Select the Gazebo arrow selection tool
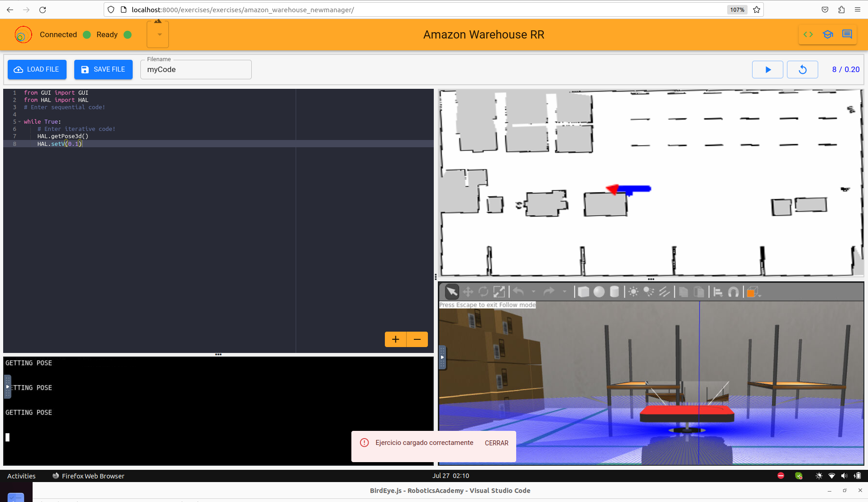The width and height of the screenshot is (868, 502). pos(452,292)
